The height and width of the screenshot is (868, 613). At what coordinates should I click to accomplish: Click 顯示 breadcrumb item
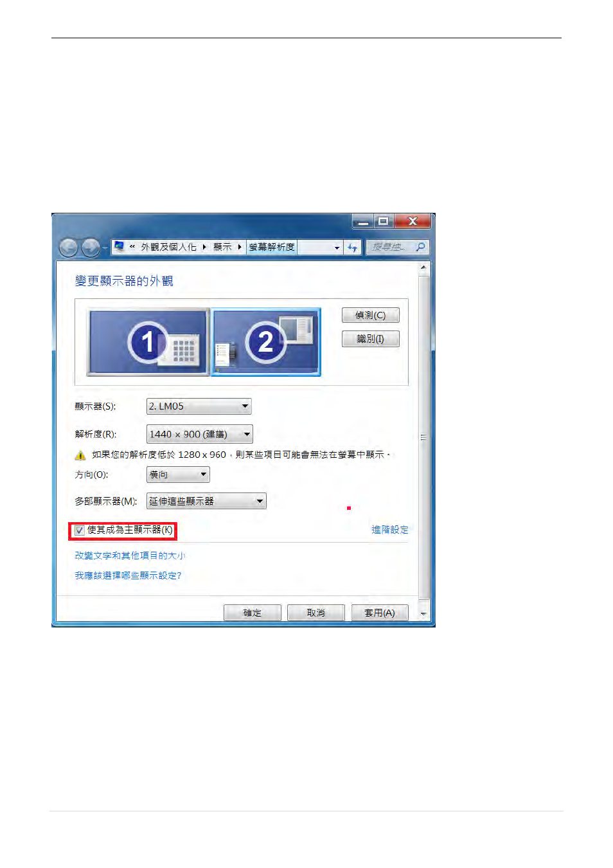[x=222, y=247]
